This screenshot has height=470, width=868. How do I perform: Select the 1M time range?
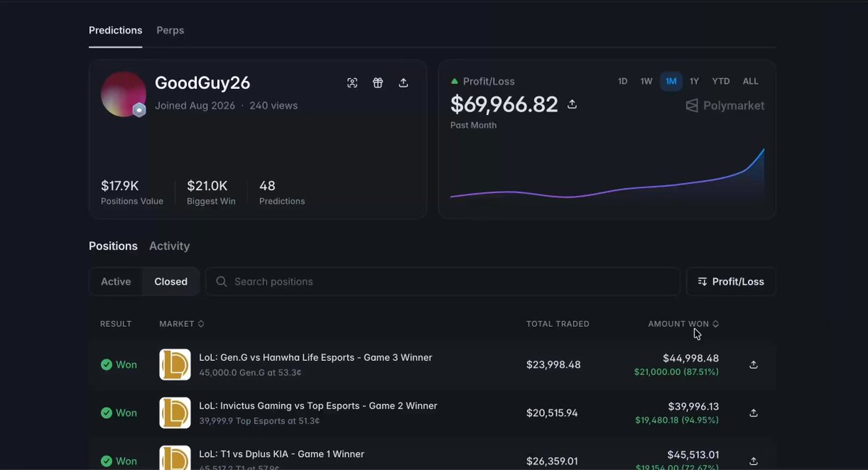click(x=671, y=81)
